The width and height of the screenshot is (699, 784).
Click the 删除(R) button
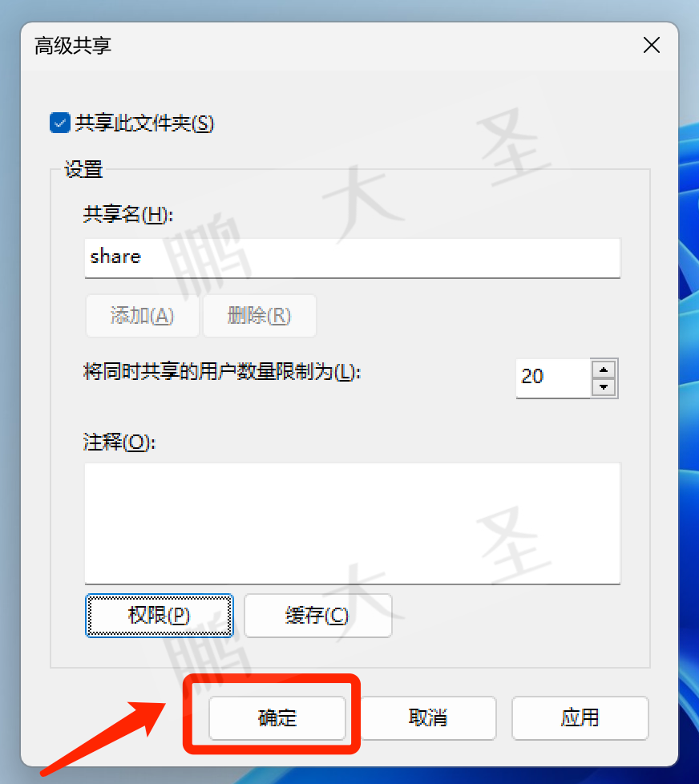[260, 316]
